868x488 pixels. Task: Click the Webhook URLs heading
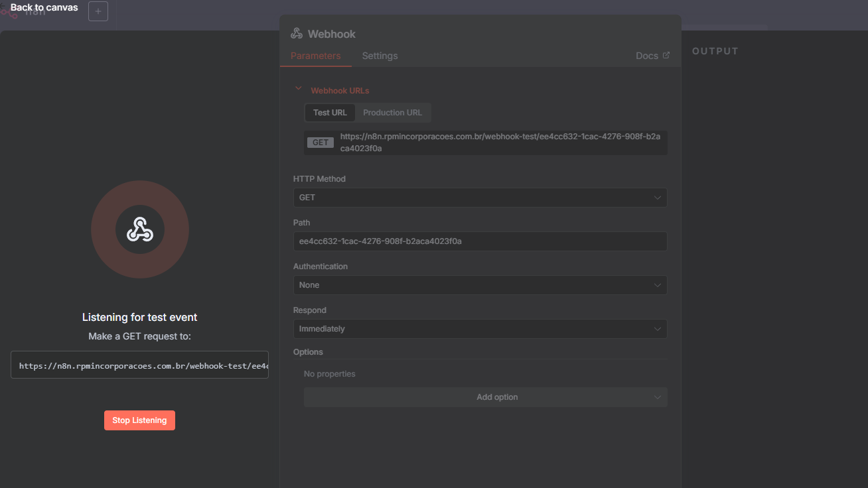point(340,91)
